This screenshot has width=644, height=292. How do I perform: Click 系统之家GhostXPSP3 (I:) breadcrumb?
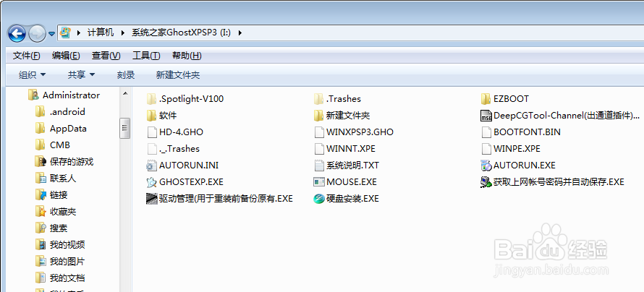point(181,33)
